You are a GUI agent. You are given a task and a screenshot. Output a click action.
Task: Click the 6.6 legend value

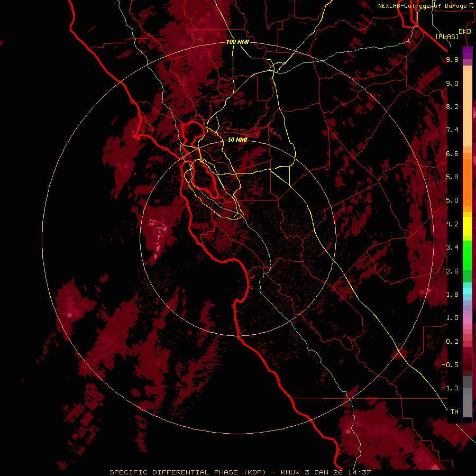pos(452,153)
